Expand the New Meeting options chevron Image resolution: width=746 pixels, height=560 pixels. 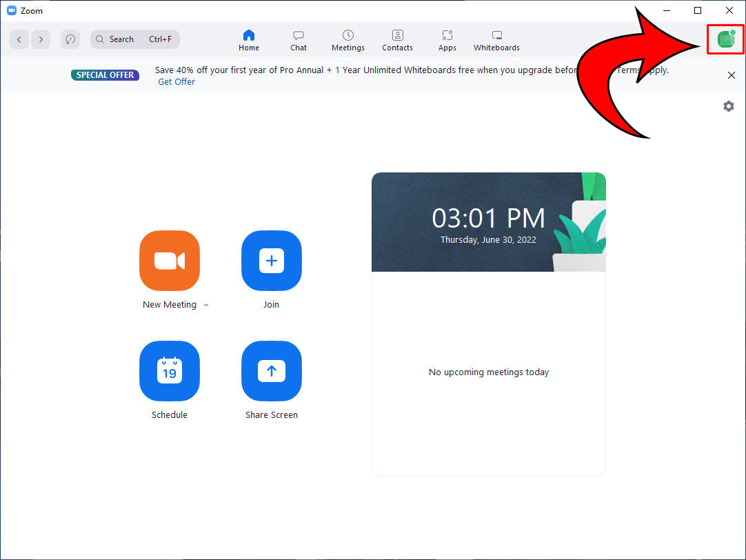click(206, 304)
